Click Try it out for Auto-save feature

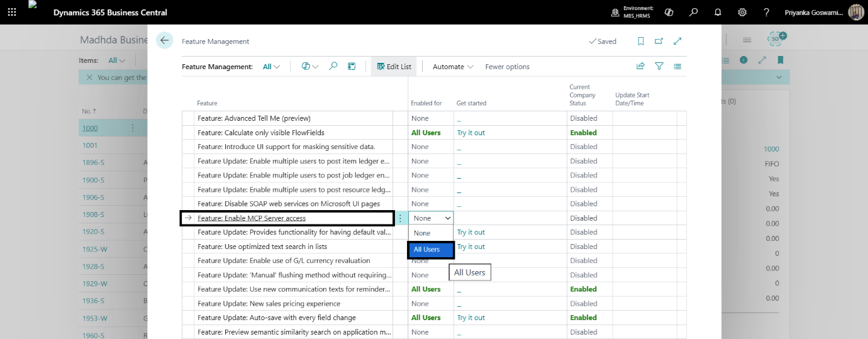coord(470,318)
